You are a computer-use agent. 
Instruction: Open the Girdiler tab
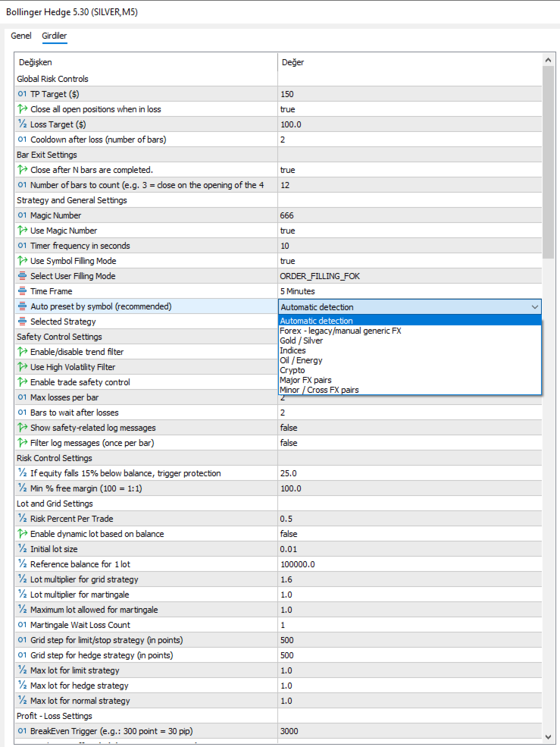[x=55, y=36]
